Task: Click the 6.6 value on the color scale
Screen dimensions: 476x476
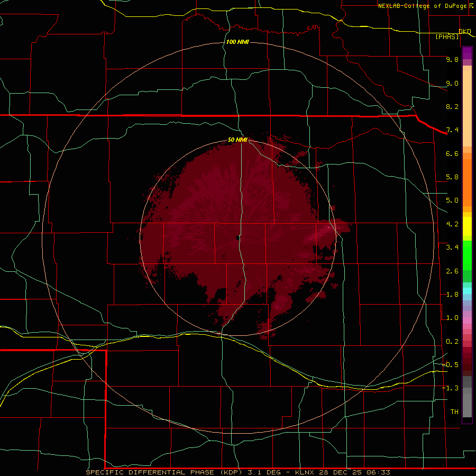Action: 452,153
